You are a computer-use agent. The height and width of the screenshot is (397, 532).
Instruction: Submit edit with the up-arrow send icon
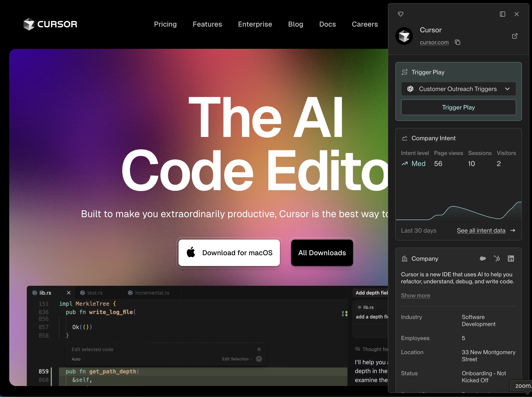tap(259, 359)
